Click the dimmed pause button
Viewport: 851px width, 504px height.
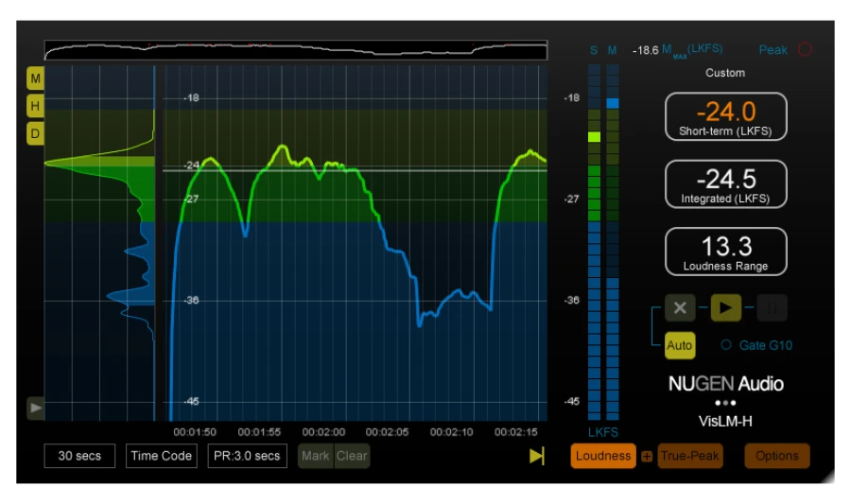[x=772, y=307]
